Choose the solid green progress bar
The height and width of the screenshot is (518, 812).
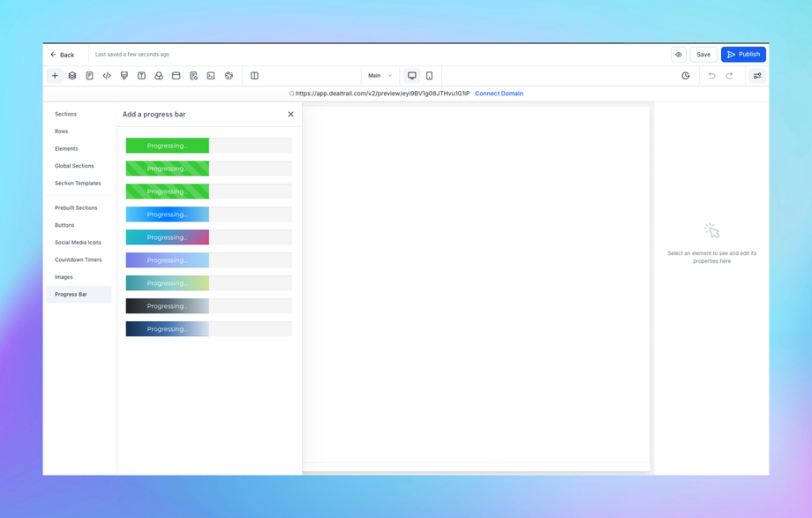pos(208,146)
